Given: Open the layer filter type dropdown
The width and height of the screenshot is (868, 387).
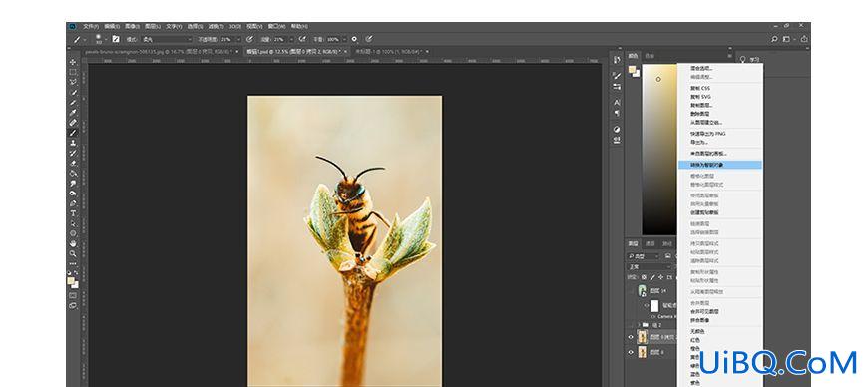Looking at the screenshot, I should point(644,256).
